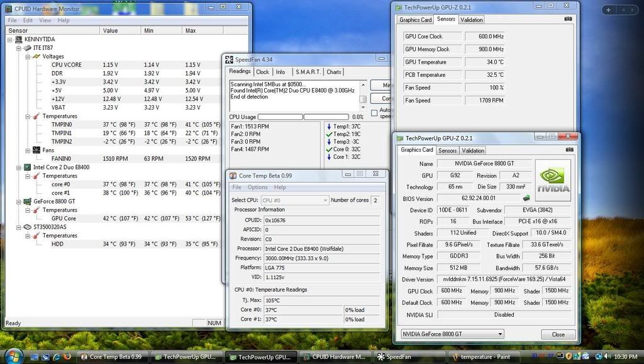This screenshot has width=644, height=364.
Task: Click the hard drive icon beside ST3500320AS
Action: click(27, 227)
